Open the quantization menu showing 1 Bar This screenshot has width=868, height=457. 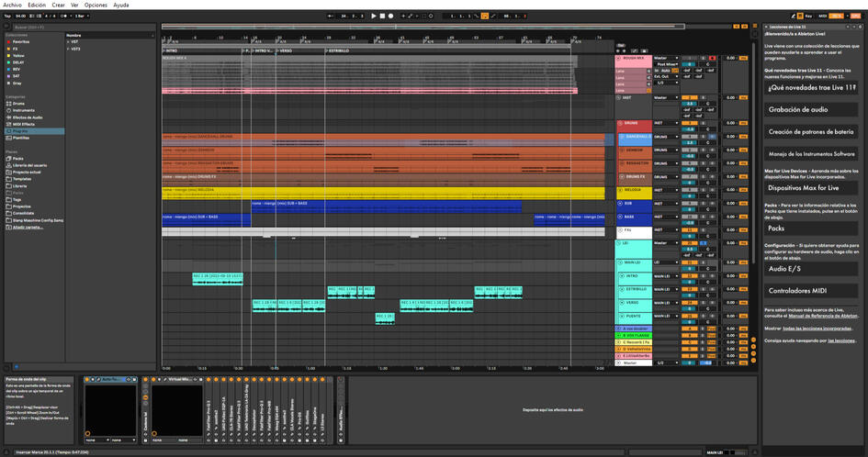click(82, 16)
